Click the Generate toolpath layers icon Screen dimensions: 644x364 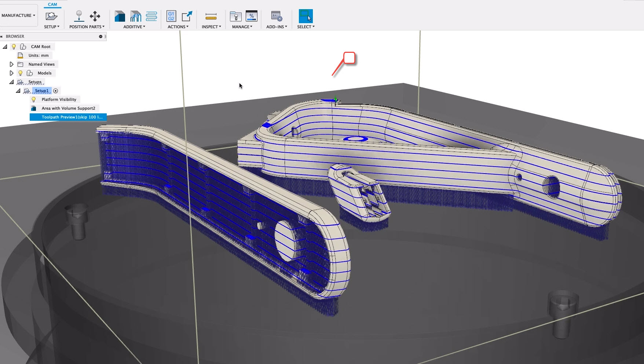151,16
